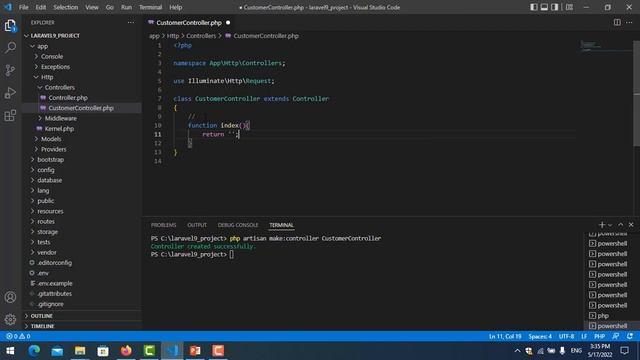Collapse the Controllers folder
Screen dimensions: 640x360
click(60, 87)
